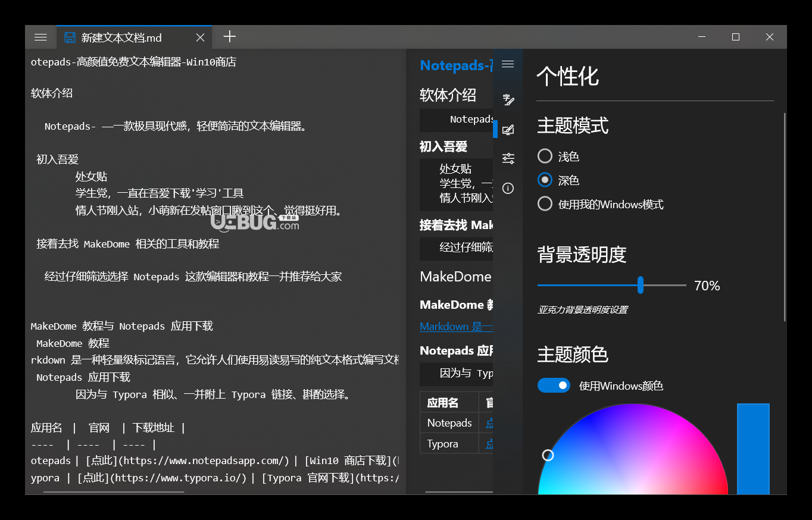Click the 70% transparency value
The image size is (812, 520).
click(707, 286)
